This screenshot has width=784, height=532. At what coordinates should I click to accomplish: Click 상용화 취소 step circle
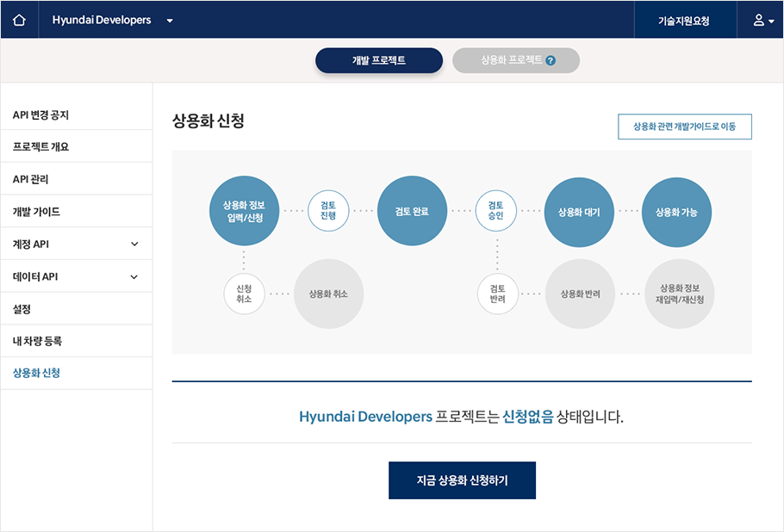click(x=328, y=294)
